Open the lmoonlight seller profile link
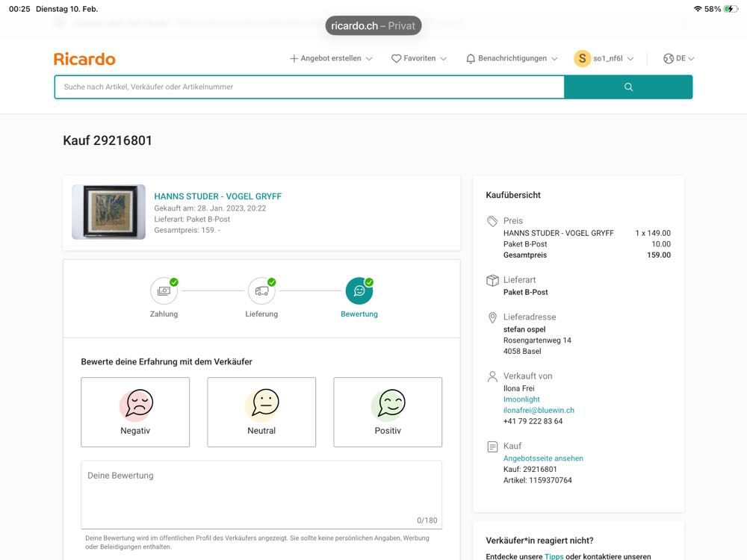Image resolution: width=747 pixels, height=560 pixels. coord(521,399)
